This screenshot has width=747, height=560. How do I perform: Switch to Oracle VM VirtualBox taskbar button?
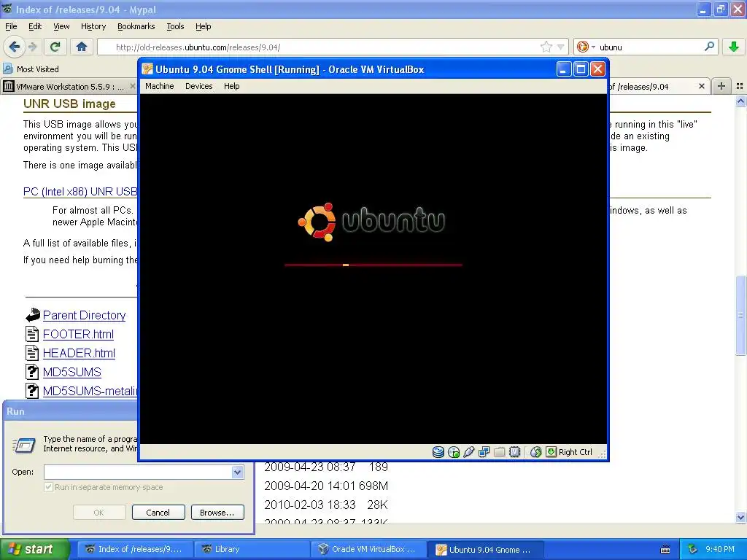(x=368, y=549)
